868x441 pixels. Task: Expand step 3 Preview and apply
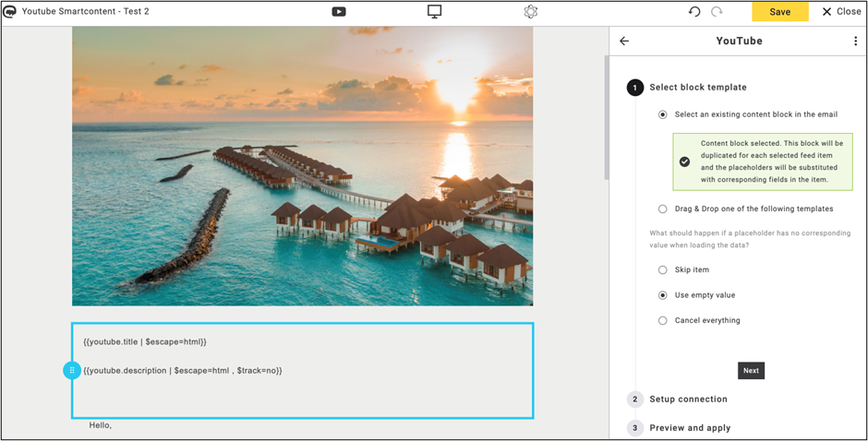(x=690, y=428)
